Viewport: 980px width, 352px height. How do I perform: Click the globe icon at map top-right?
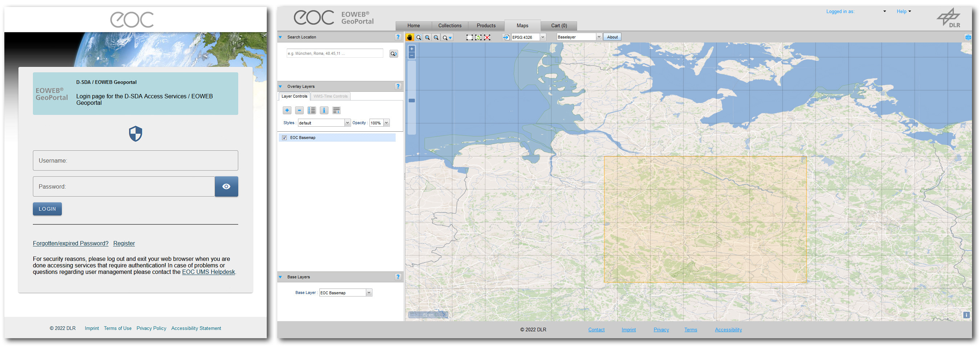pos(968,37)
